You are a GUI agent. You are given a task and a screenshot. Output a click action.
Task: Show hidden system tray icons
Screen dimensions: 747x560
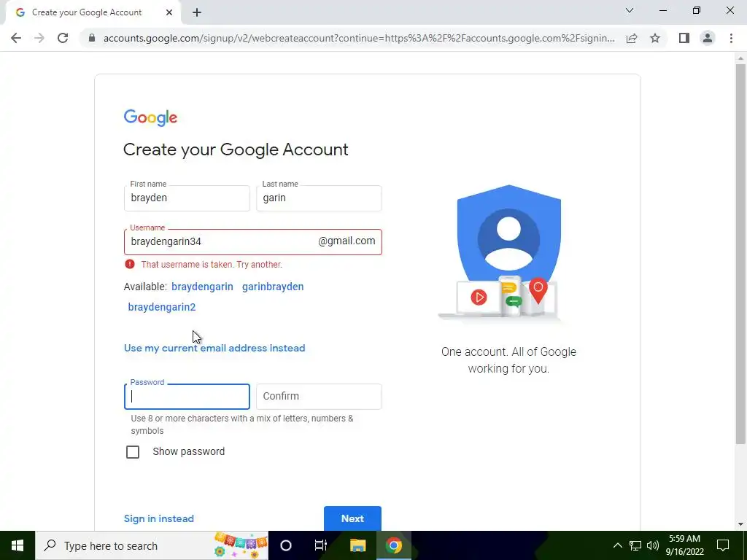coord(617,545)
